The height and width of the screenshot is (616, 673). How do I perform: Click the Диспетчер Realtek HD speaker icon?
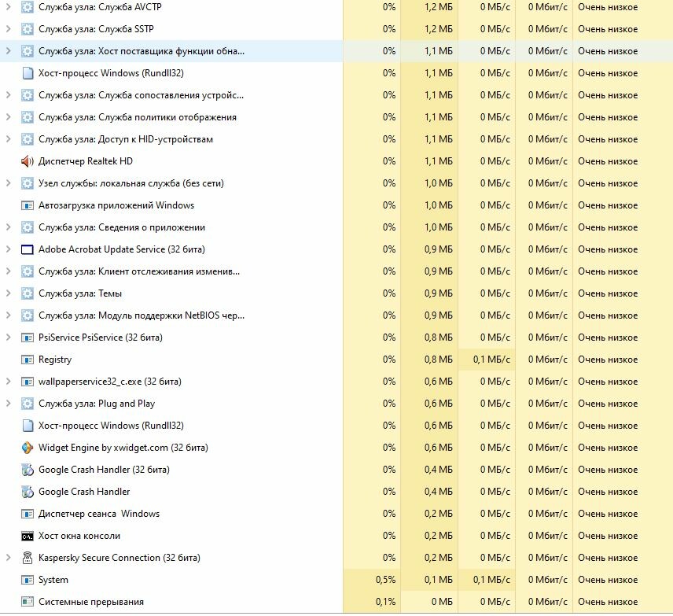pyautogui.click(x=27, y=161)
